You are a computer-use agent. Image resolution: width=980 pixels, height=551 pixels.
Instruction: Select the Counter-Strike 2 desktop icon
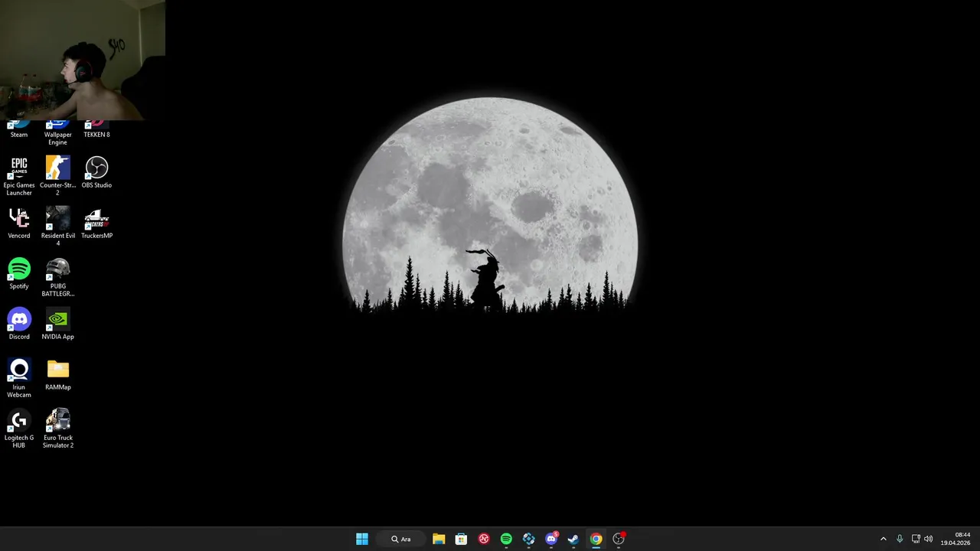(57, 176)
